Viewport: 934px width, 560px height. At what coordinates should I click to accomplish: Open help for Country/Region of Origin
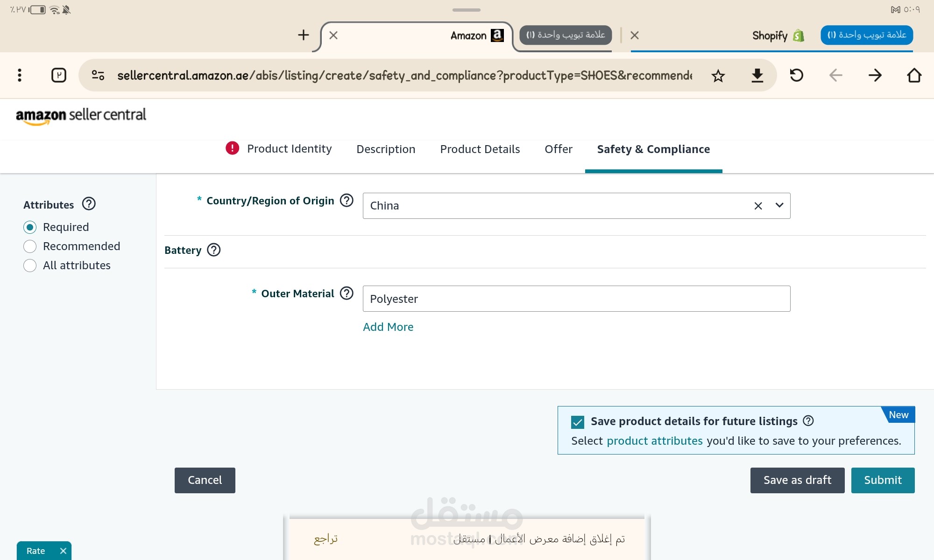[347, 200]
